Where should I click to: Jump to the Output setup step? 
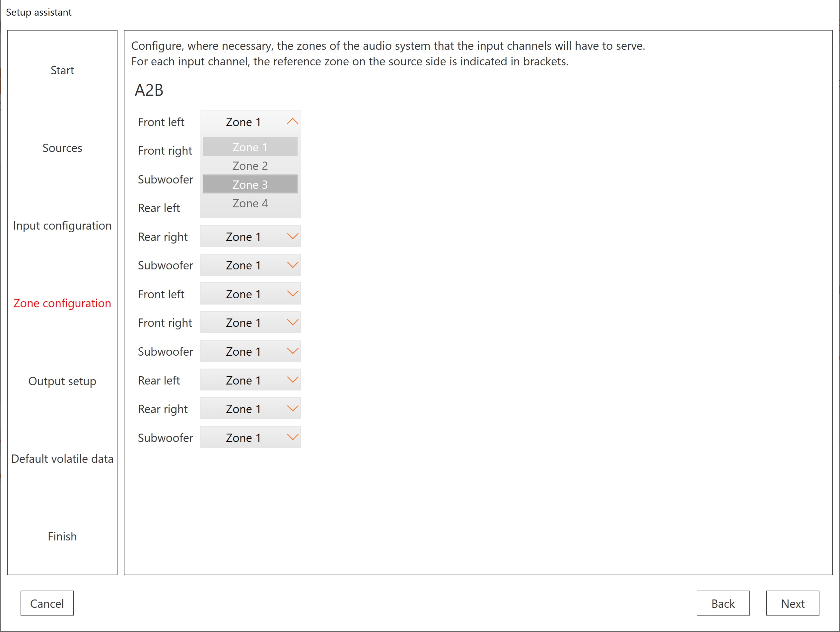point(62,381)
